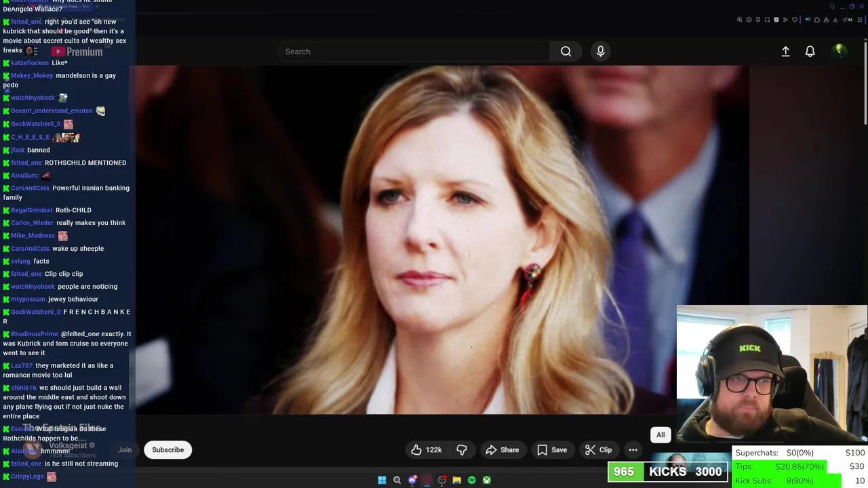Open the YouTube account avatar menu
Image resolution: width=868 pixels, height=488 pixels.
(840, 52)
